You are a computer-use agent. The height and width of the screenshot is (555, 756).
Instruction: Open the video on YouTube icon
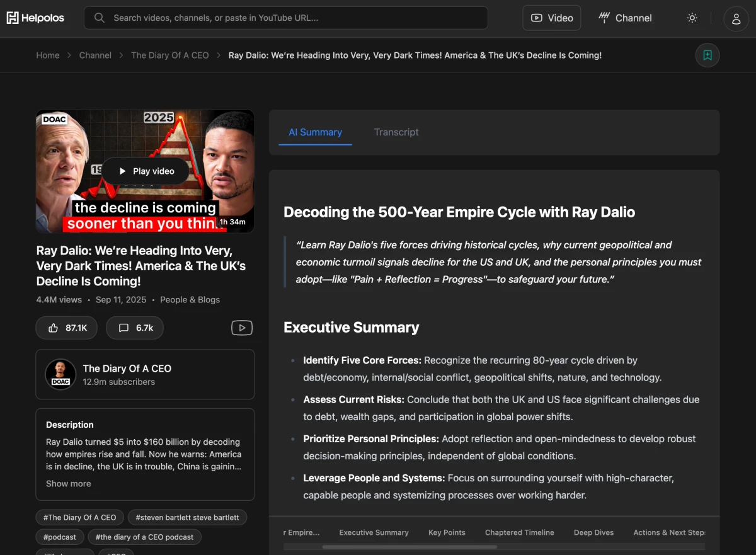tap(242, 328)
